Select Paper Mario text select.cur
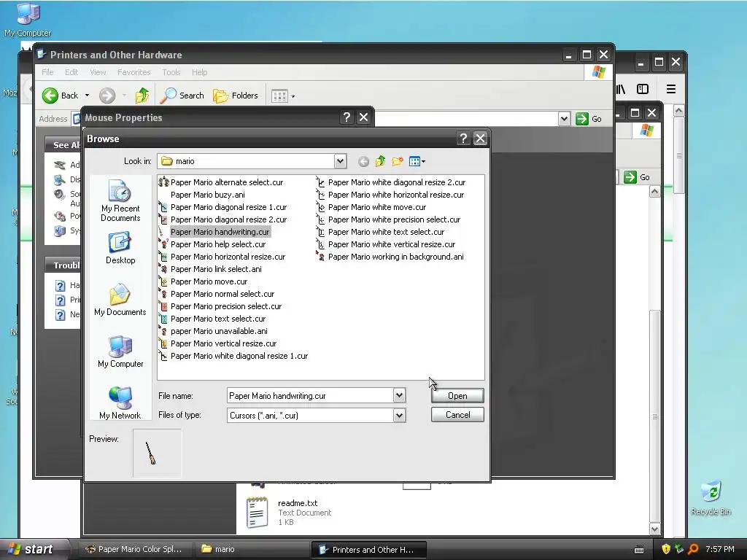 pyautogui.click(x=212, y=319)
